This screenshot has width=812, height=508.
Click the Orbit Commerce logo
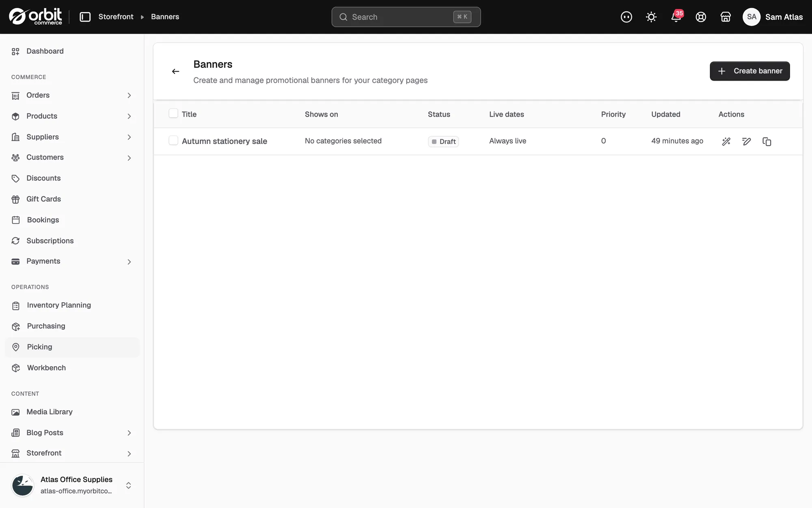tap(36, 17)
